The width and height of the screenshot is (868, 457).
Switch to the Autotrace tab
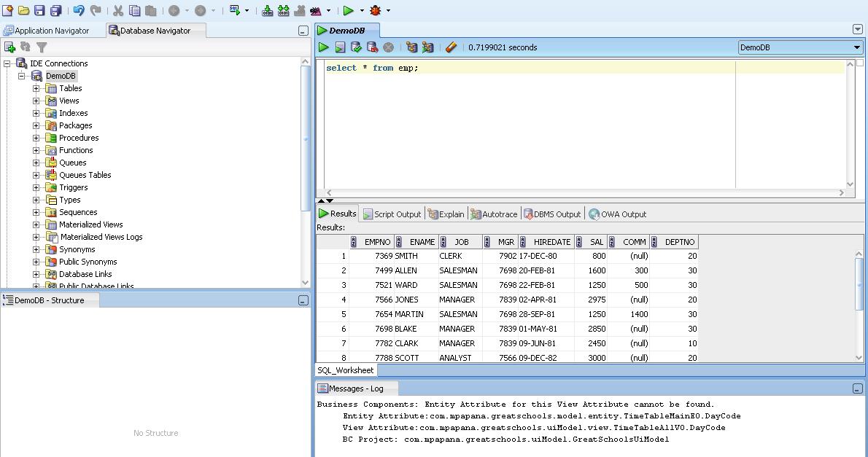click(x=494, y=214)
